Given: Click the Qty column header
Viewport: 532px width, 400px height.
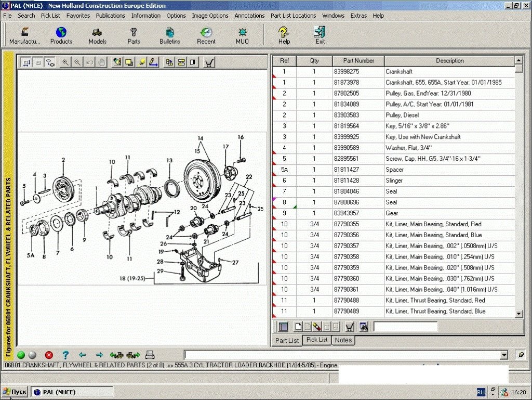Looking at the screenshot, I should (314, 61).
